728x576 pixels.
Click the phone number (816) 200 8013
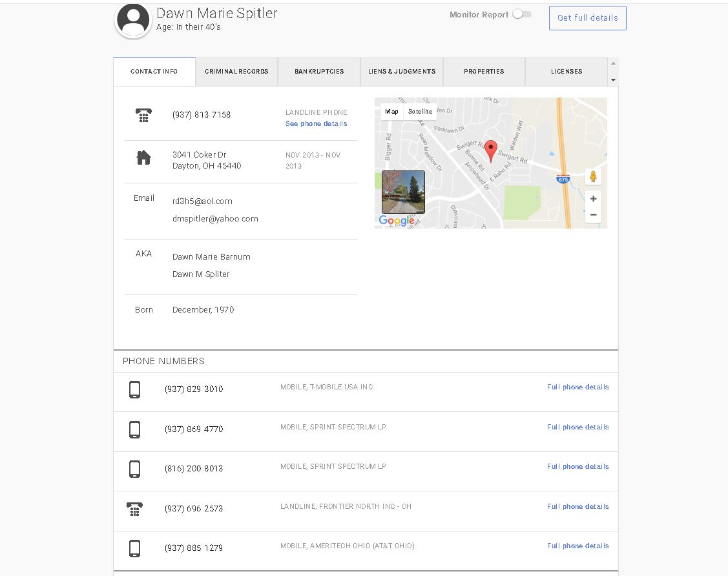pos(194,469)
